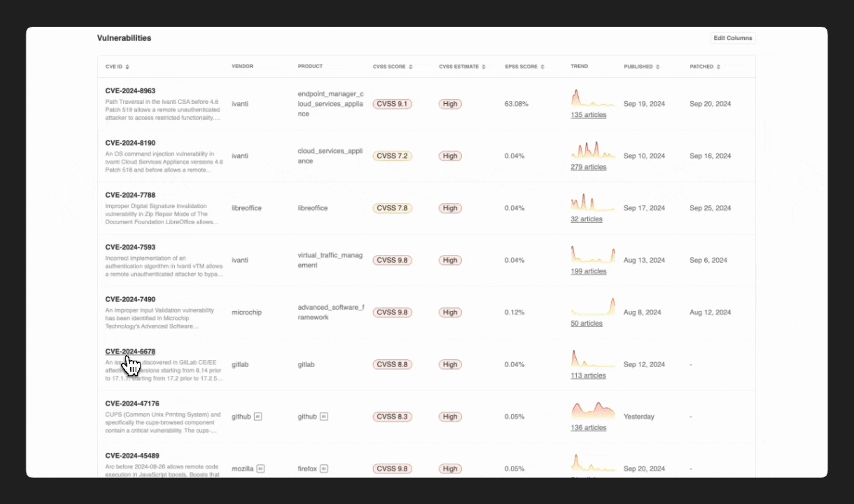Click trend sparkline for CVE-2024-7593
This screenshot has width=854, height=504.
click(x=593, y=254)
